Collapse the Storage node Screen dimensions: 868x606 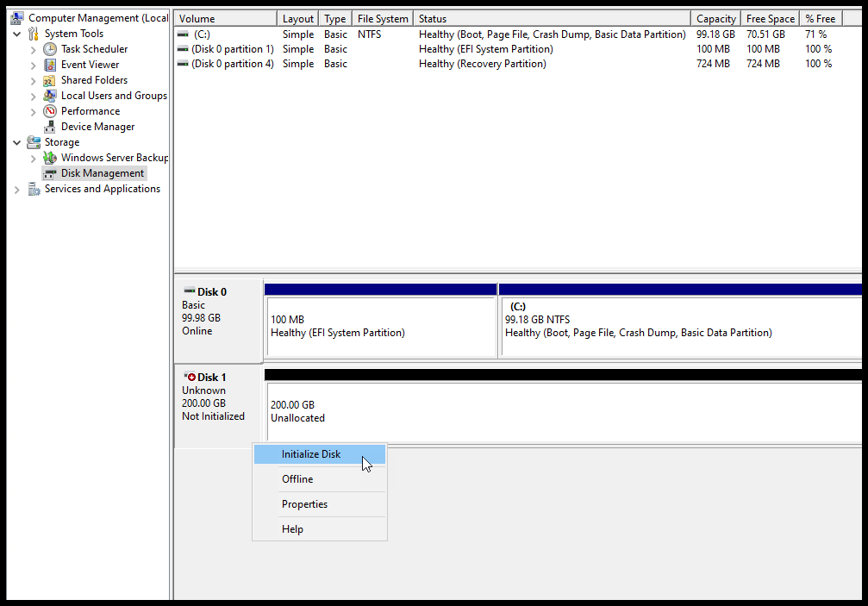17,143
